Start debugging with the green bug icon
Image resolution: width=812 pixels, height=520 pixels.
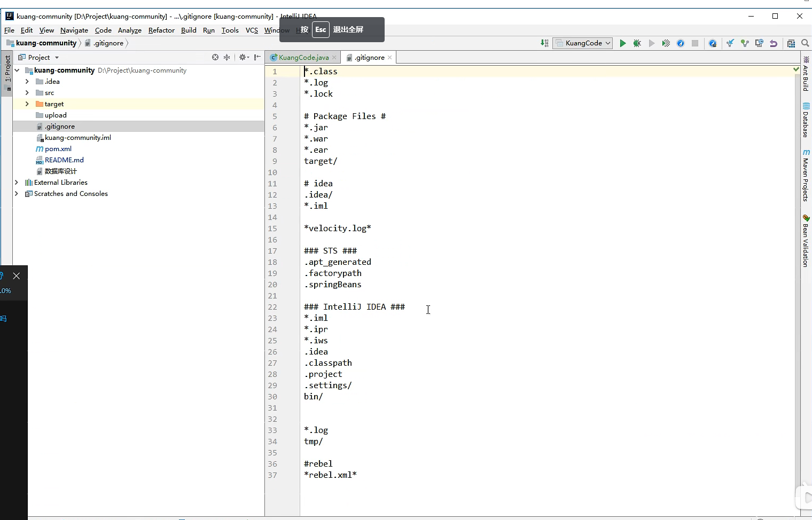coord(637,43)
